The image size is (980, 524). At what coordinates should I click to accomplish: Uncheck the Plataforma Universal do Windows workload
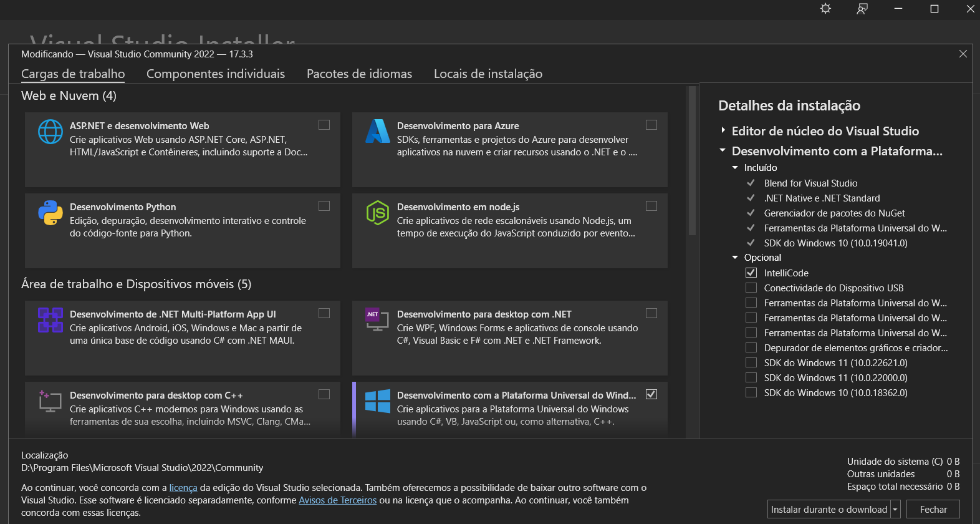coord(651,394)
